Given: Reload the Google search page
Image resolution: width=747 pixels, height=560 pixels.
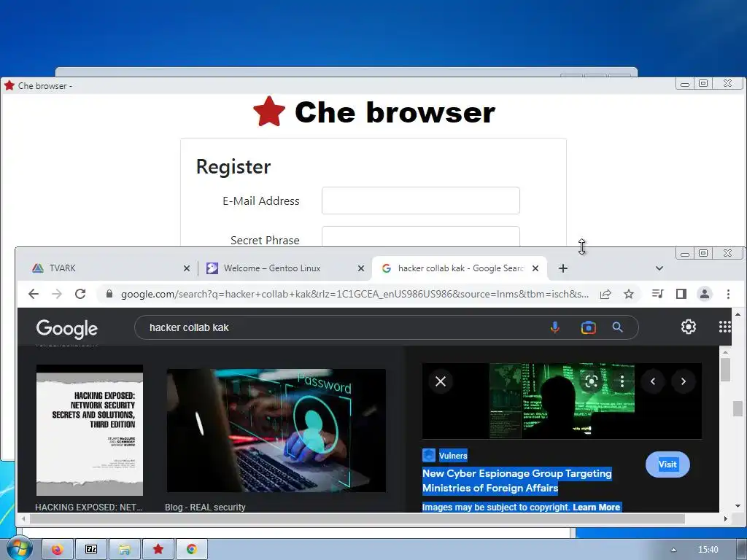Looking at the screenshot, I should click(80, 294).
